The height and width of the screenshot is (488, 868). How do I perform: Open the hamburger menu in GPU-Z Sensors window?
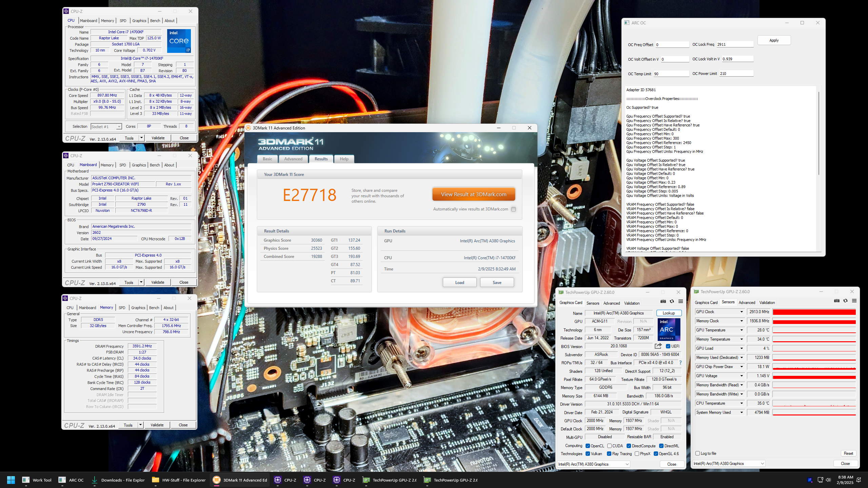[854, 301]
